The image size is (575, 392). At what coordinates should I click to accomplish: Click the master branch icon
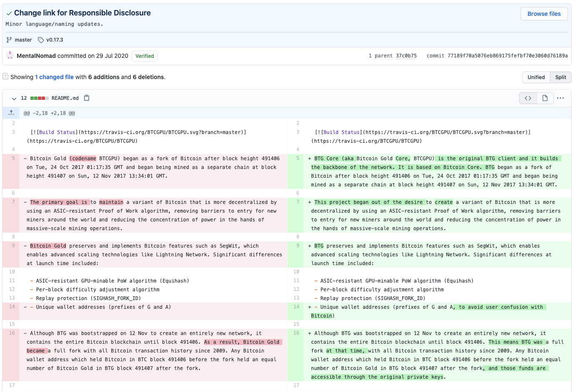(x=9, y=40)
